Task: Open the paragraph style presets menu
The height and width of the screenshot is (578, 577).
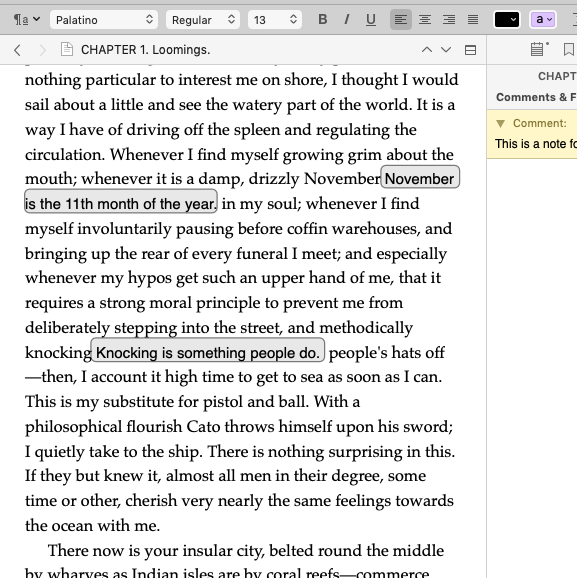Action: click(x=27, y=20)
